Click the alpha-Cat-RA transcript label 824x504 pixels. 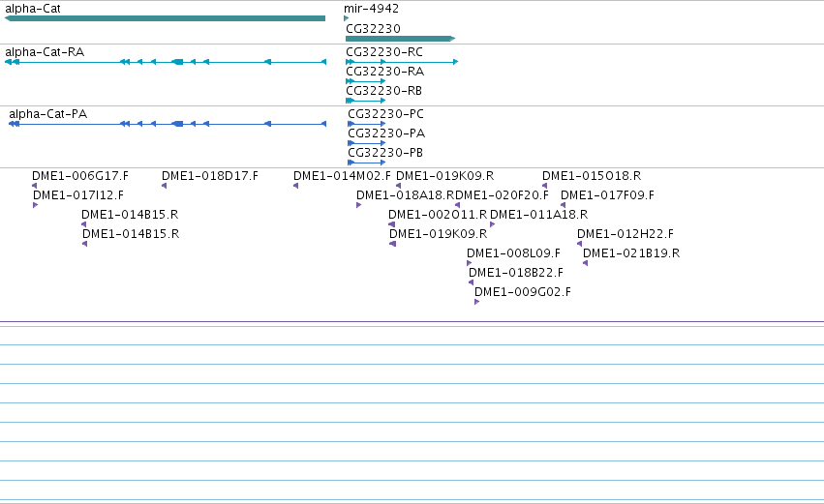(45, 52)
